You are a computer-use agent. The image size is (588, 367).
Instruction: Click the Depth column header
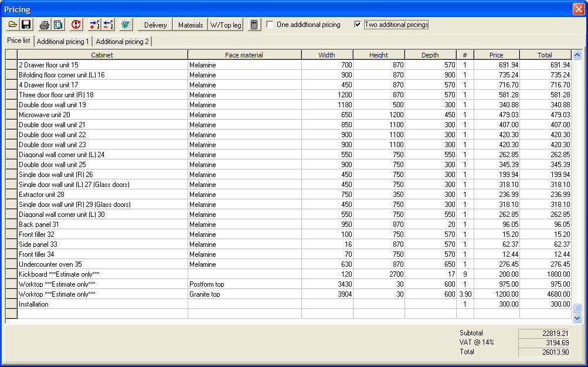pos(430,55)
